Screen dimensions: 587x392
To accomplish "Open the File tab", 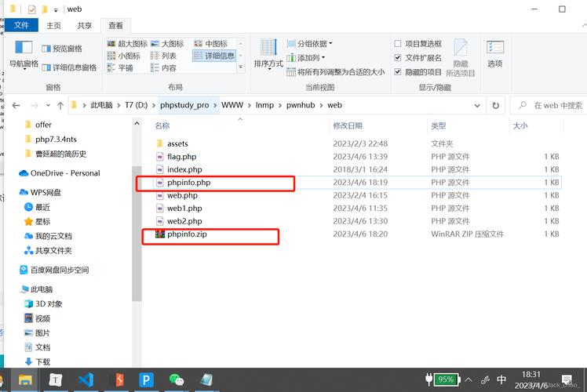I will [21, 25].
